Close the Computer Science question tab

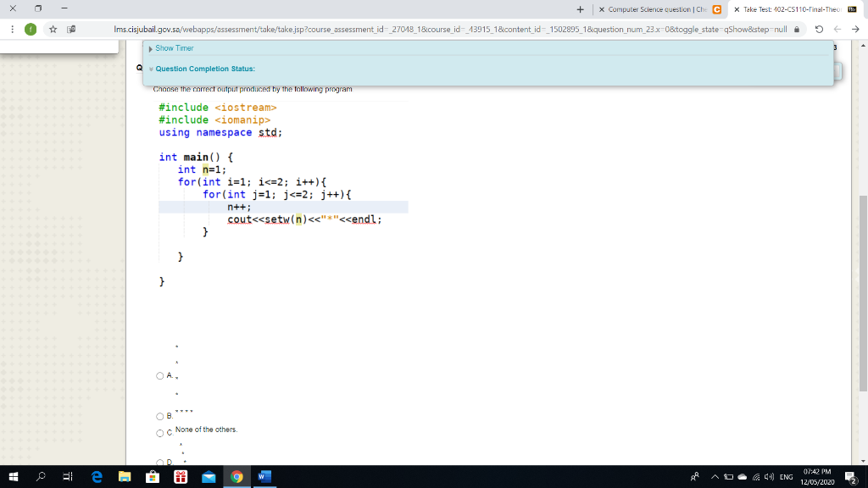pyautogui.click(x=602, y=9)
